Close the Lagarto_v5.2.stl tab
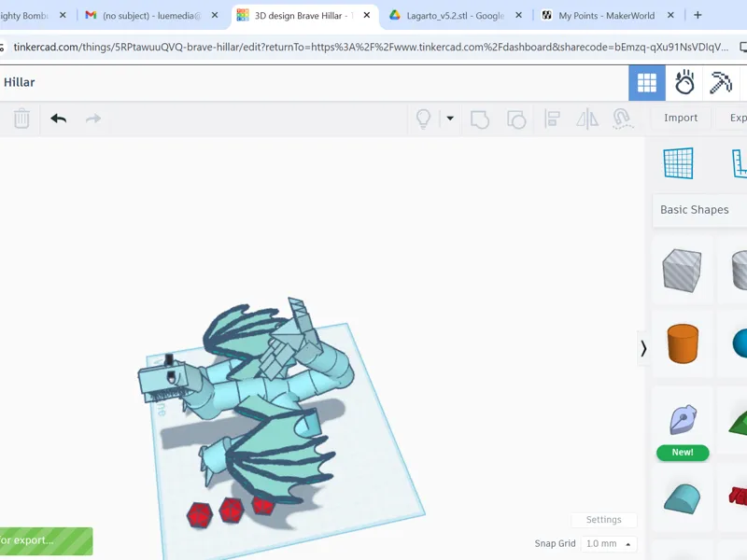747x560 pixels. pyautogui.click(x=519, y=16)
